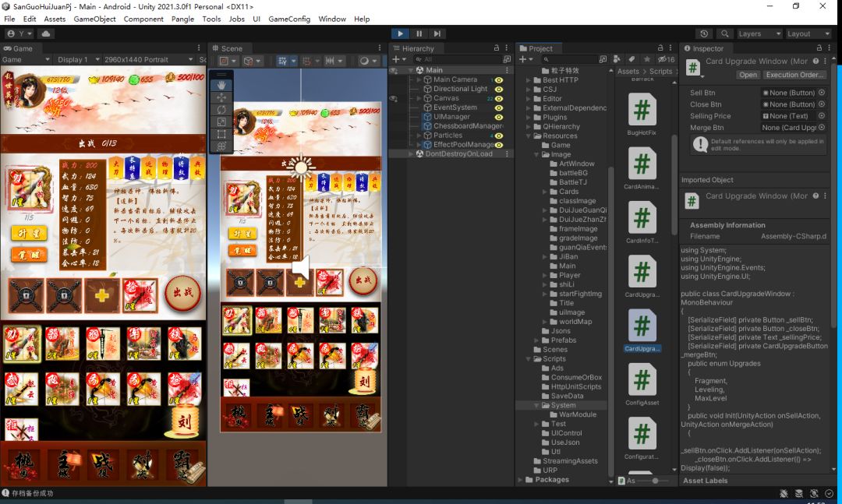Viewport: 842px width, 504px height.
Task: Open the Undo History icon in toolbar
Action: (x=705, y=33)
